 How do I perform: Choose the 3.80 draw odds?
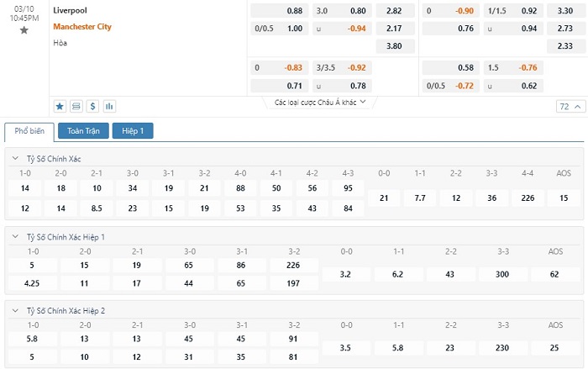[395, 46]
